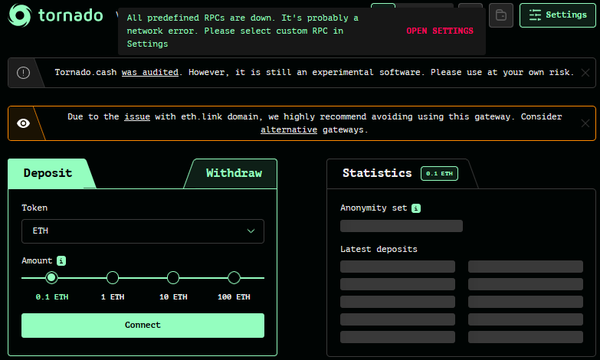Open the Statistics tab
Viewport: 600px width, 360px height.
click(377, 173)
